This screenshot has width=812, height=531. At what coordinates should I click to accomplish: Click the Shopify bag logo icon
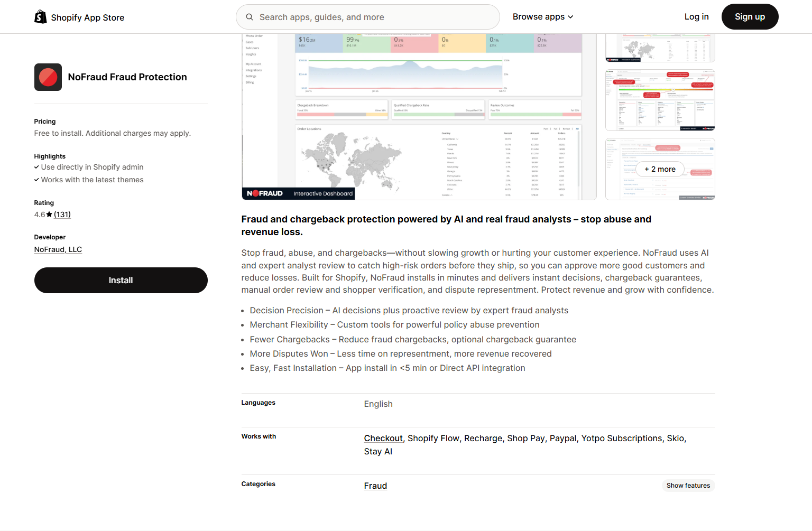(x=40, y=17)
